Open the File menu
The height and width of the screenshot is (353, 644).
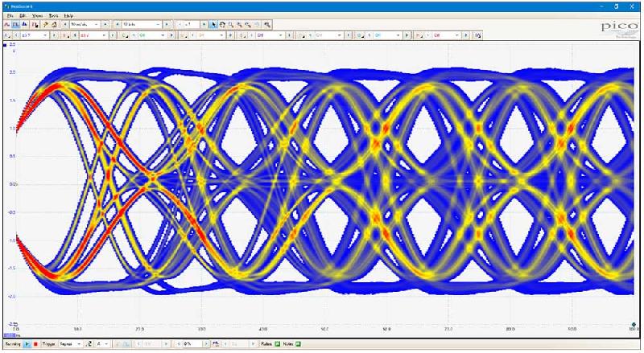coord(10,15)
